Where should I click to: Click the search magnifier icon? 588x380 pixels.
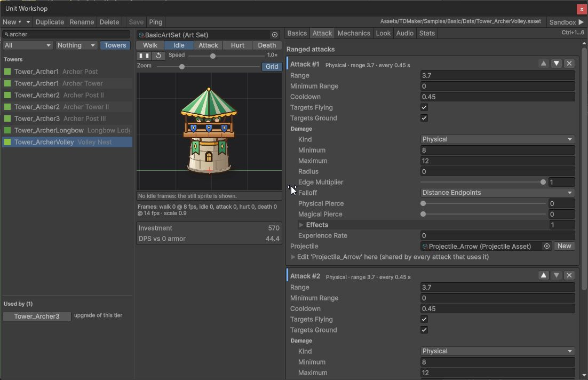coord(6,34)
